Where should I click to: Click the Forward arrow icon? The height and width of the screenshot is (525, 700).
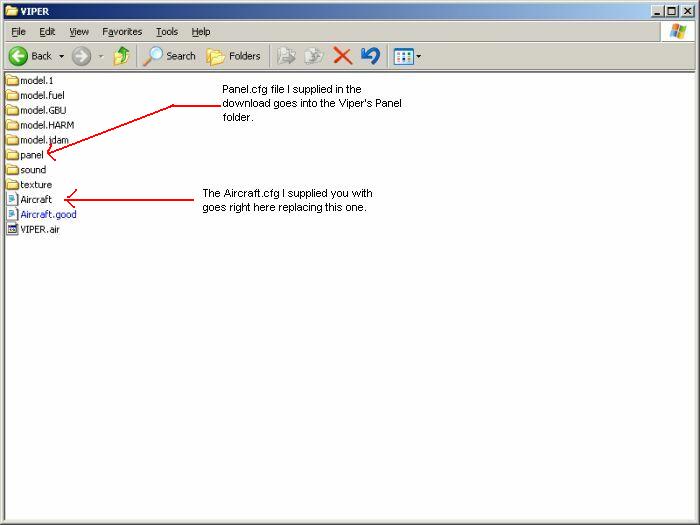click(x=81, y=56)
